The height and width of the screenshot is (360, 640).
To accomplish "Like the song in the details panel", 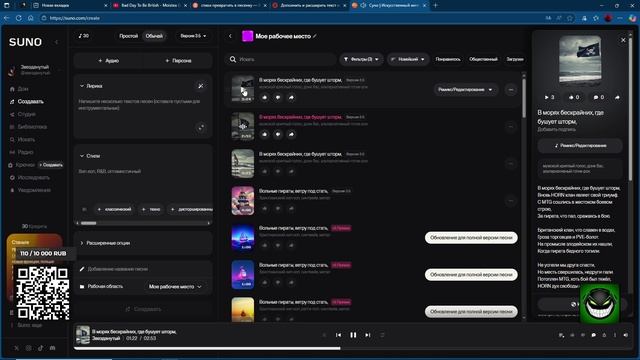I will [x=573, y=97].
